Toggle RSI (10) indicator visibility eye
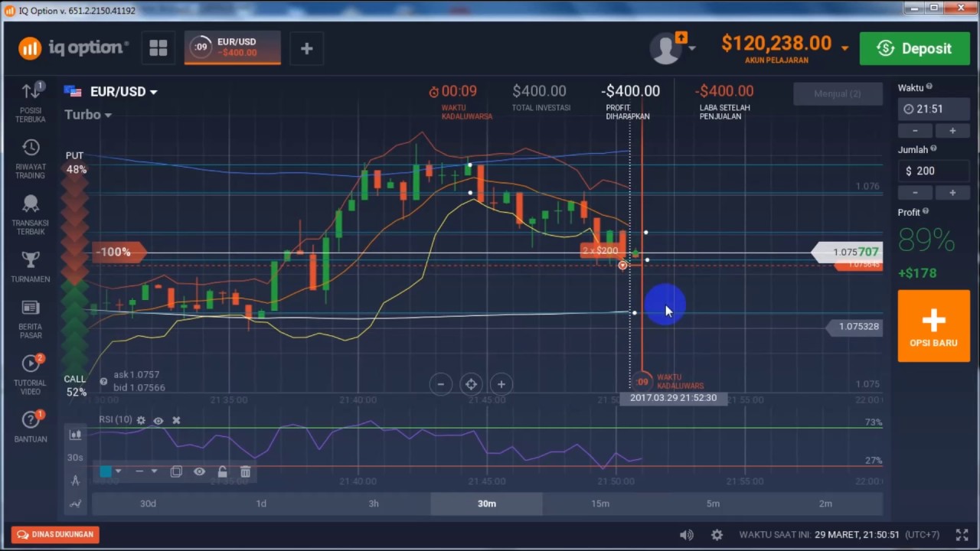Viewport: 980px width, 551px height. click(158, 420)
